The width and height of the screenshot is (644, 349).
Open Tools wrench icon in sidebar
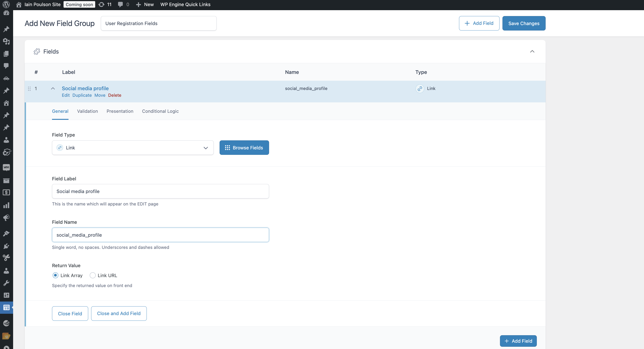(6, 283)
